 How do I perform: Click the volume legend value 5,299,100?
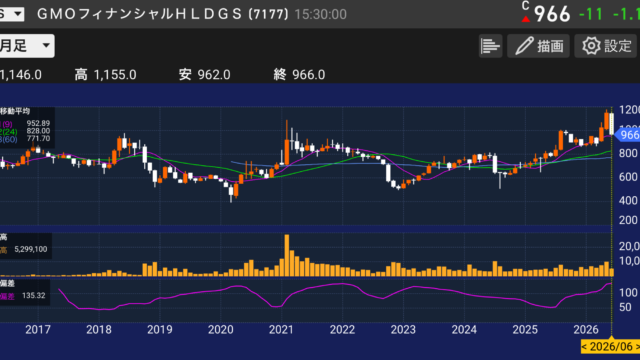click(x=31, y=249)
